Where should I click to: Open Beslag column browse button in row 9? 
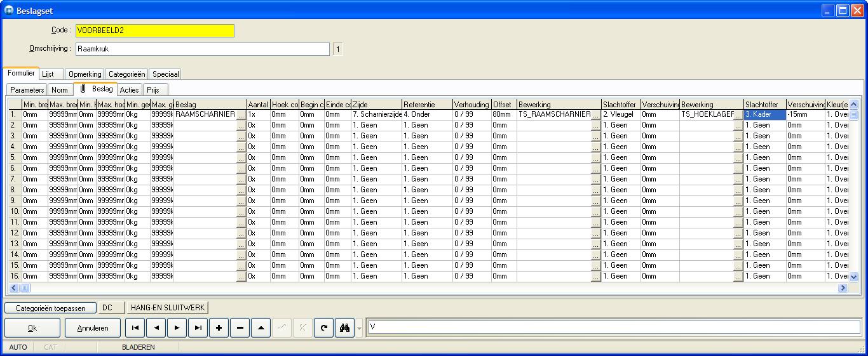pos(241,201)
